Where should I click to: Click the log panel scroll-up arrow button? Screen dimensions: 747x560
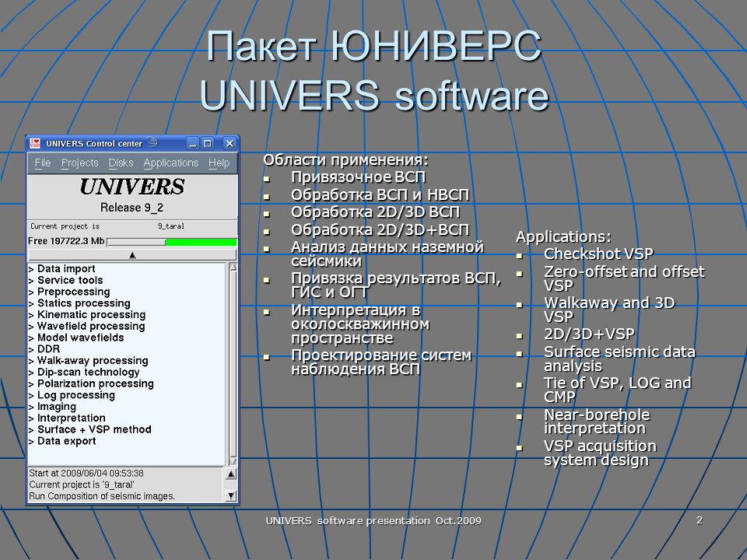coord(230,474)
